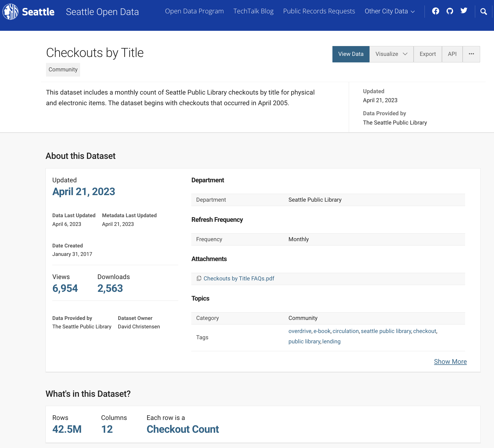
Task: Expand the Other City Data dropdown
Action: click(x=389, y=11)
